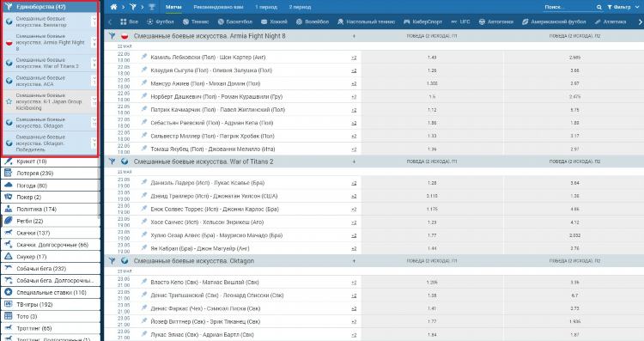Open Хоккей sport filter

pyautogui.click(x=274, y=21)
